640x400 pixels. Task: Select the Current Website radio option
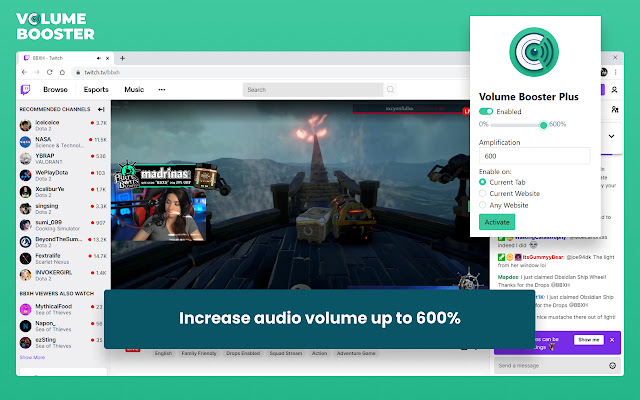[x=482, y=193]
